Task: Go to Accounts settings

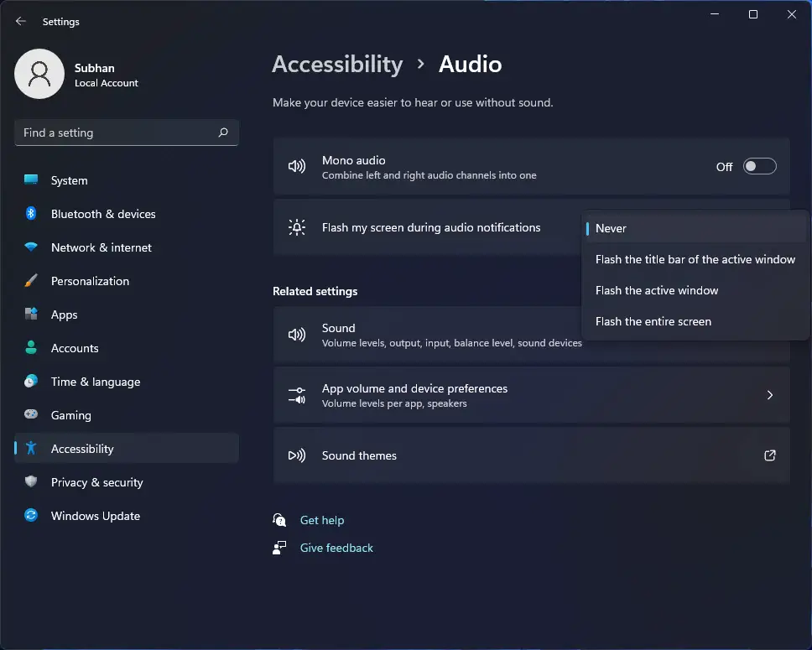Action: (x=127, y=348)
